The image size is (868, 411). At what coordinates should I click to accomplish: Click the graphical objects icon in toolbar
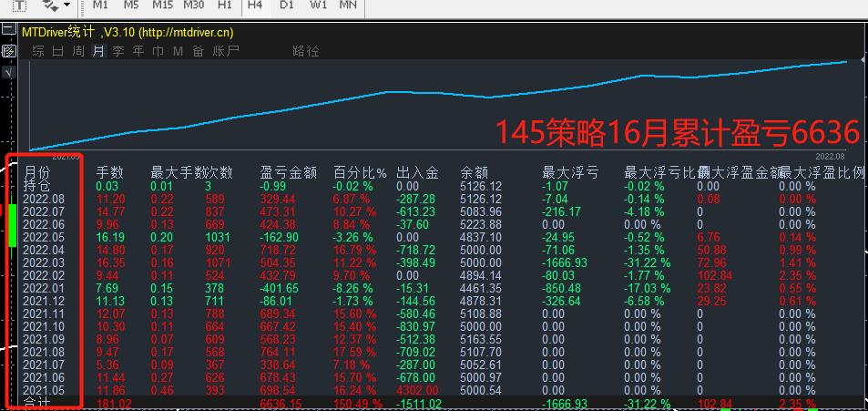pos(51,5)
